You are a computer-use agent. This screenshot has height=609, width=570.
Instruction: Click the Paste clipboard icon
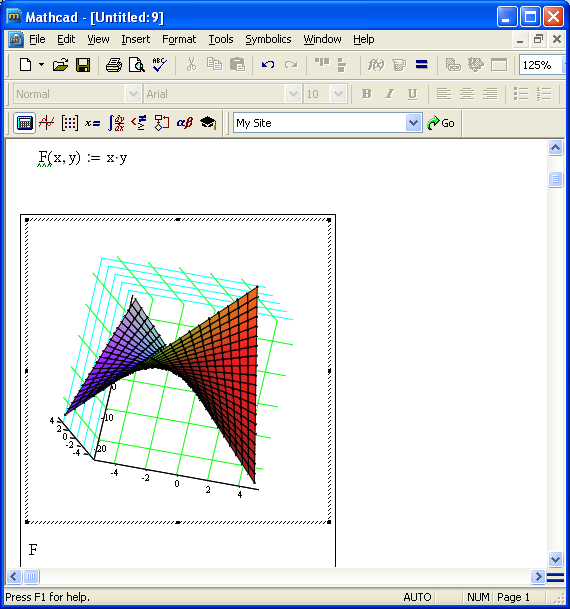(x=237, y=64)
